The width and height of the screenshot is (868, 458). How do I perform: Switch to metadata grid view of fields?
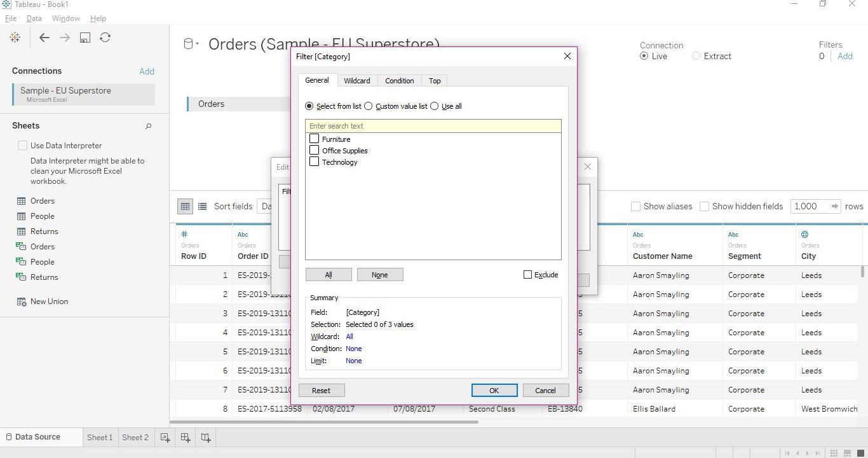(x=202, y=206)
